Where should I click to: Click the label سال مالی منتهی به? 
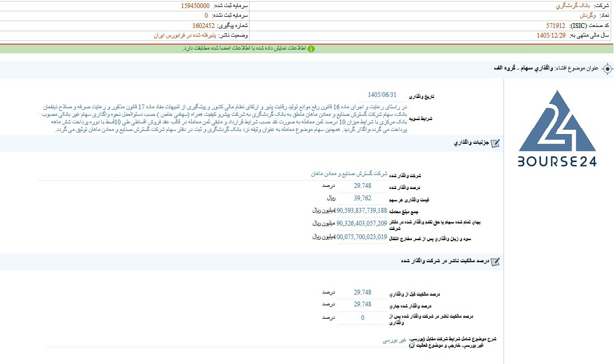tap(588, 36)
